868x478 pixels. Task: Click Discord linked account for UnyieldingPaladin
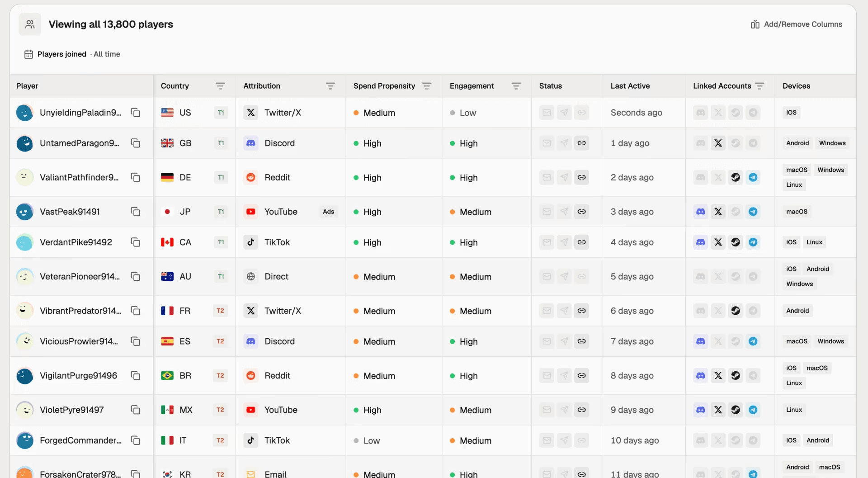coord(701,113)
